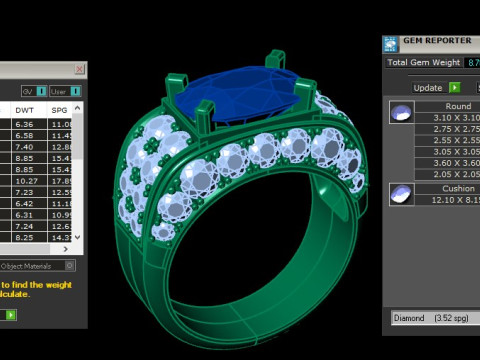Screen dimensions: 480x360
Task: Click the table's scroll down arrow
Action: coord(78,237)
